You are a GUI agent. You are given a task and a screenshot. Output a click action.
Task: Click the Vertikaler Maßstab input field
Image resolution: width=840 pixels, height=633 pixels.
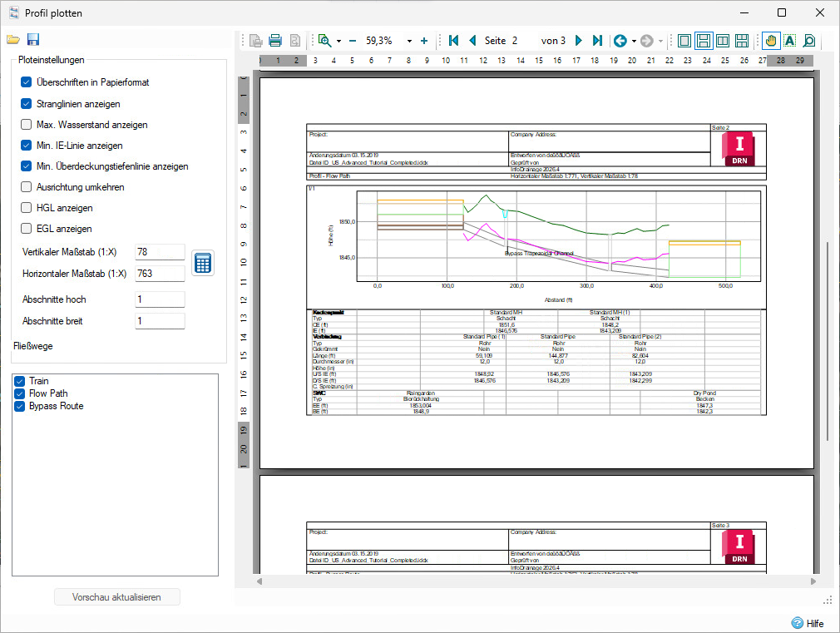(x=160, y=252)
